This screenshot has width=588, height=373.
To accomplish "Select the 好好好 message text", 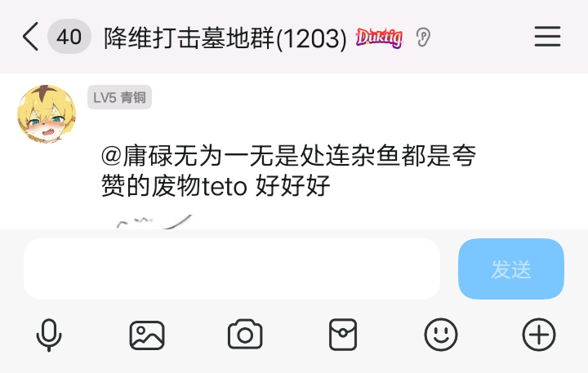I will coord(292,185).
